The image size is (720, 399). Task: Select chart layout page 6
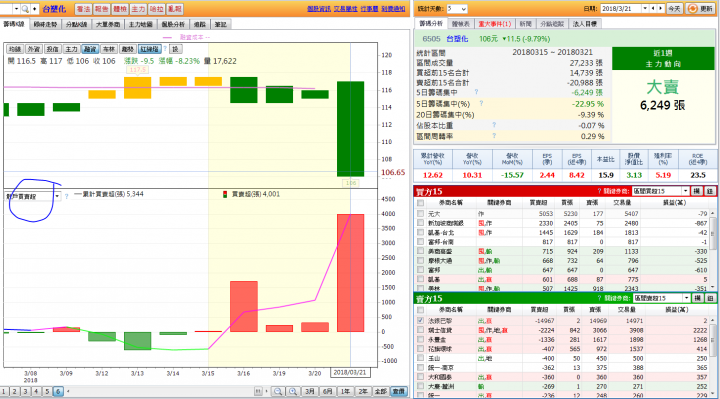click(58, 392)
